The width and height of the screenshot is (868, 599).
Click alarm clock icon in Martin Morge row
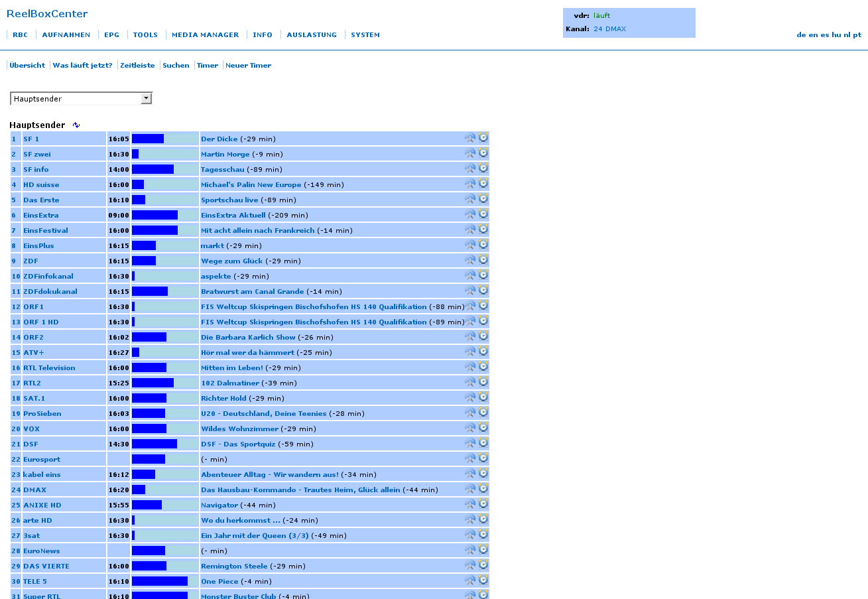click(x=483, y=153)
